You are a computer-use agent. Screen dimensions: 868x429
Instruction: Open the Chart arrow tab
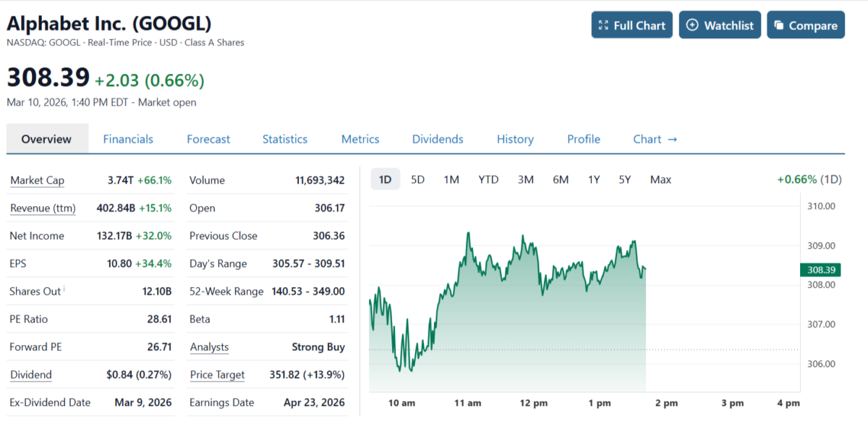[x=655, y=139]
